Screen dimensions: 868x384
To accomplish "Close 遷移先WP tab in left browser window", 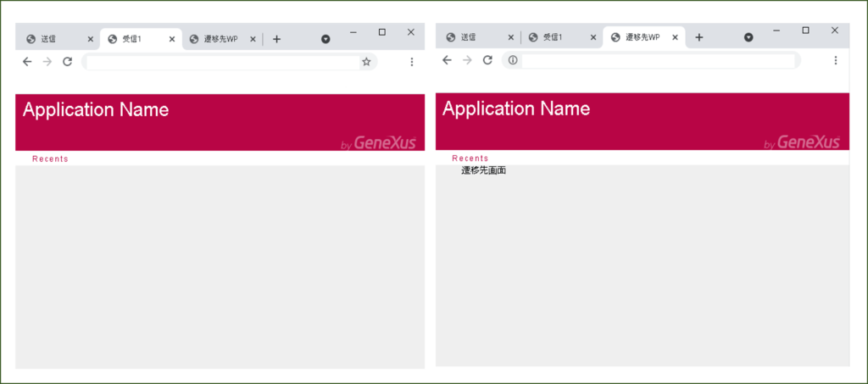I will 253,39.
